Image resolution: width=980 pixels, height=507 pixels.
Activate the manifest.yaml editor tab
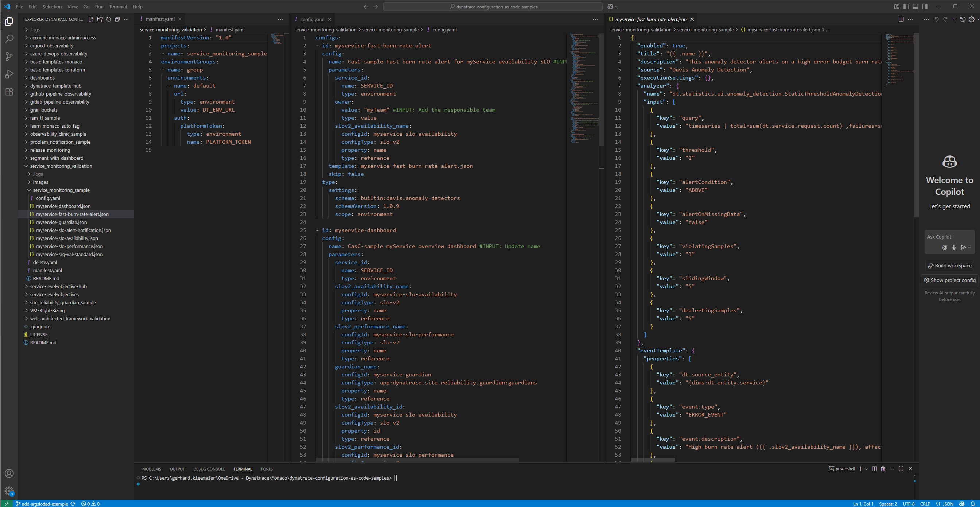pos(160,19)
